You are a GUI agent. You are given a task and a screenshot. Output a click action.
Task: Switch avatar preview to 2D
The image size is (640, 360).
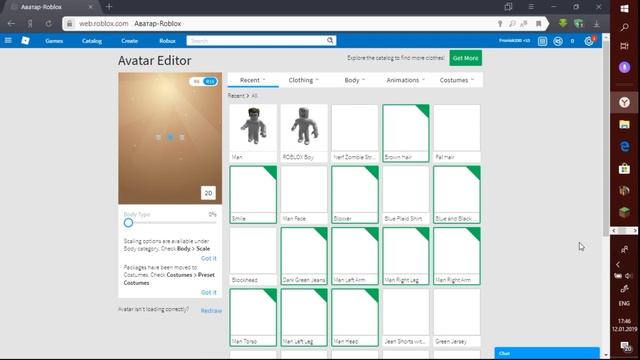(x=208, y=193)
